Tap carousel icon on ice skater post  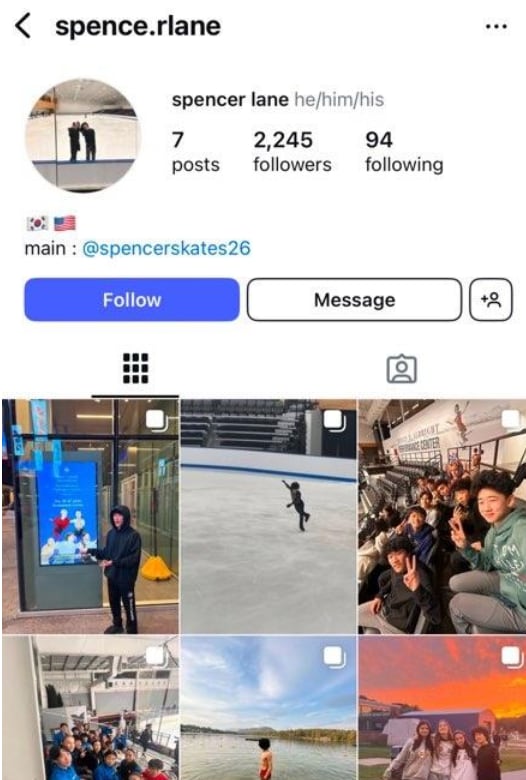[334, 421]
